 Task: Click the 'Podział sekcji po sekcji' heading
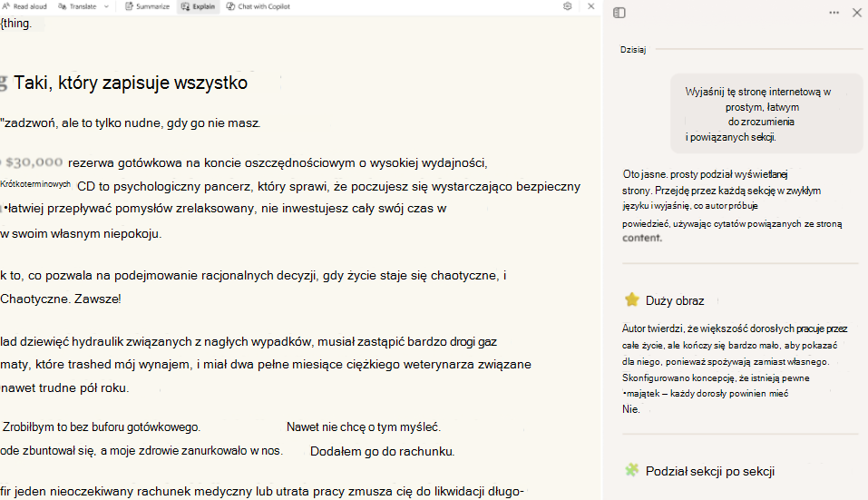(709, 471)
